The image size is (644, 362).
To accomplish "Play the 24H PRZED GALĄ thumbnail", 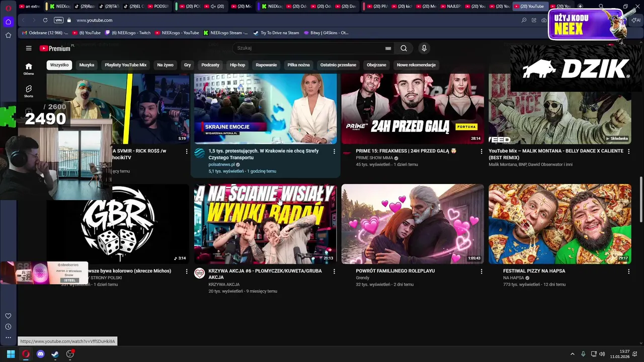I will tap(413, 109).
